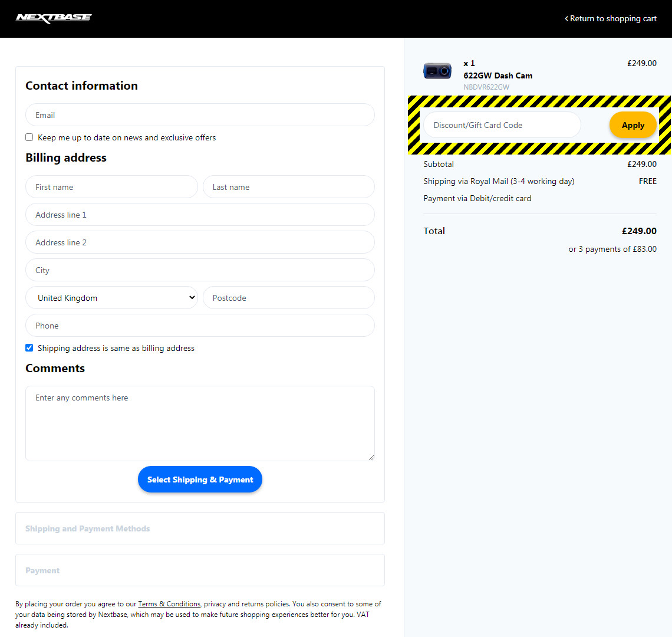Expand the Payment section

pyautogui.click(x=200, y=570)
